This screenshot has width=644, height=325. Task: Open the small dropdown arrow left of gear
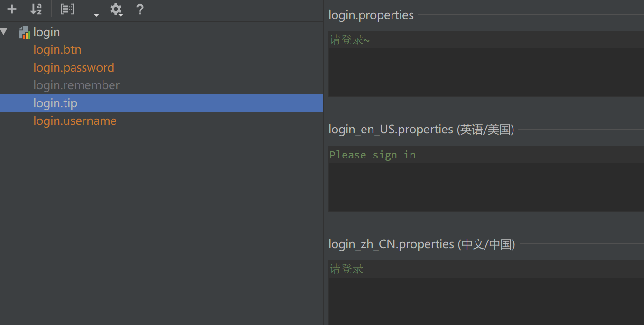96,15
